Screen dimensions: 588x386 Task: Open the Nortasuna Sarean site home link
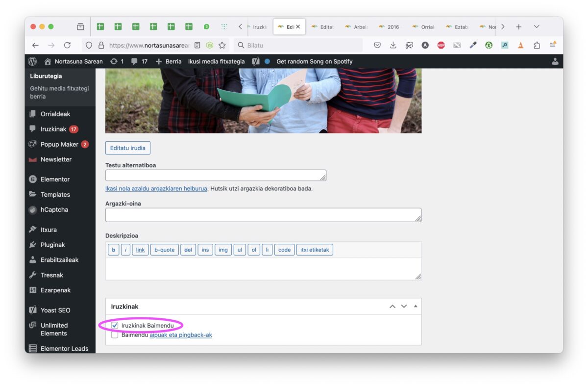(x=73, y=61)
